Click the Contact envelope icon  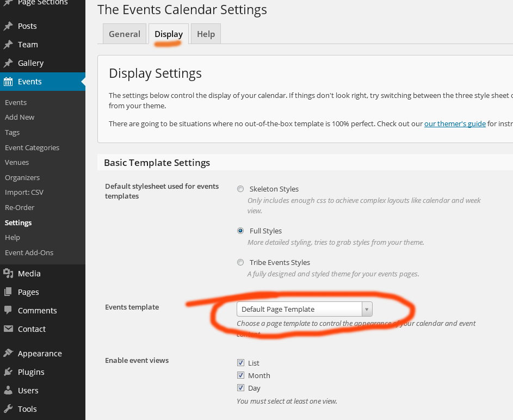pyautogui.click(x=8, y=329)
